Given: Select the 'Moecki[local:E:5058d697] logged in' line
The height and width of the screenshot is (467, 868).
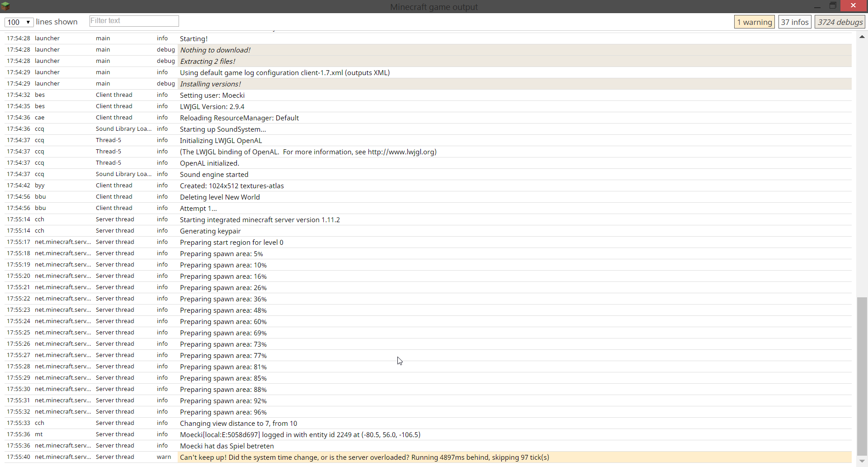Looking at the screenshot, I should (x=428, y=434).
